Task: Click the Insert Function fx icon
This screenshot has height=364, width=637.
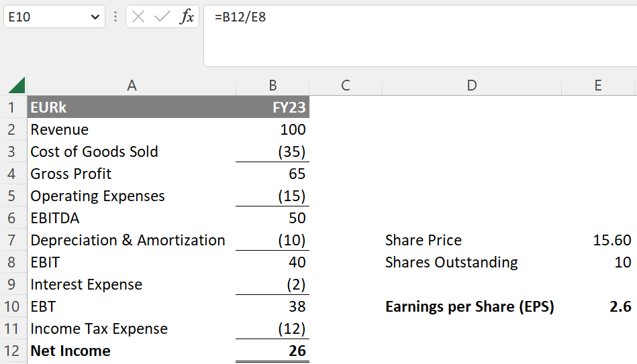Action: (x=187, y=17)
